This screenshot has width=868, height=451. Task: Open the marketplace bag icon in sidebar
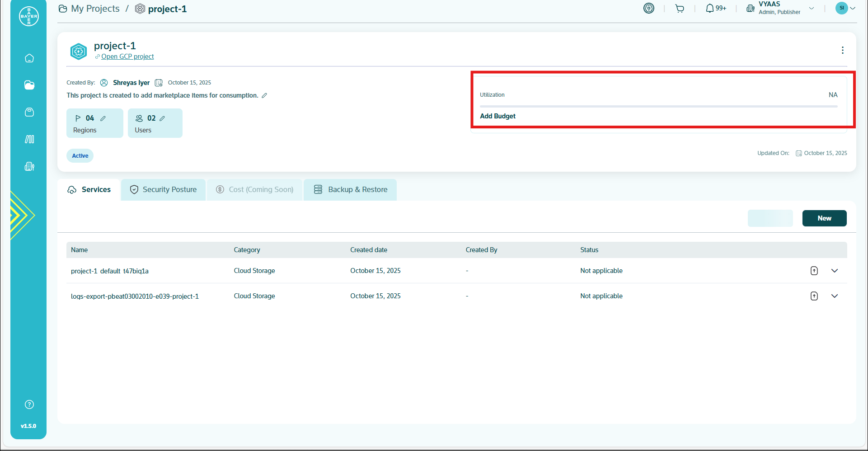click(29, 112)
